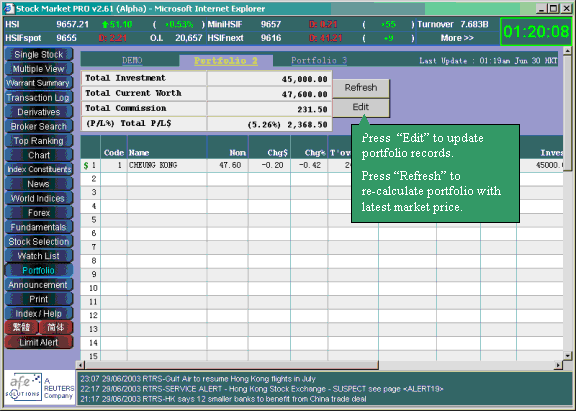Click the 01:20:08 clock display
Screen dimensions: 576x411
(x=536, y=32)
